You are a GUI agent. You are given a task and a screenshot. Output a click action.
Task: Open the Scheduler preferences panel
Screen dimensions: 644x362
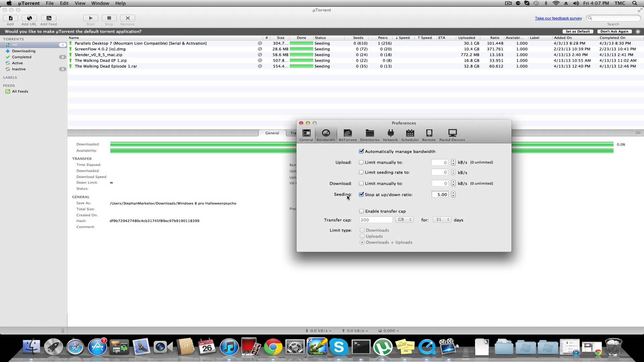point(410,135)
